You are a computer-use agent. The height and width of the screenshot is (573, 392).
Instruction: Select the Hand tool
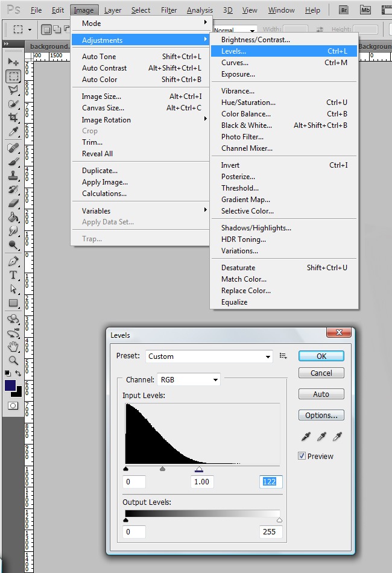click(x=13, y=346)
